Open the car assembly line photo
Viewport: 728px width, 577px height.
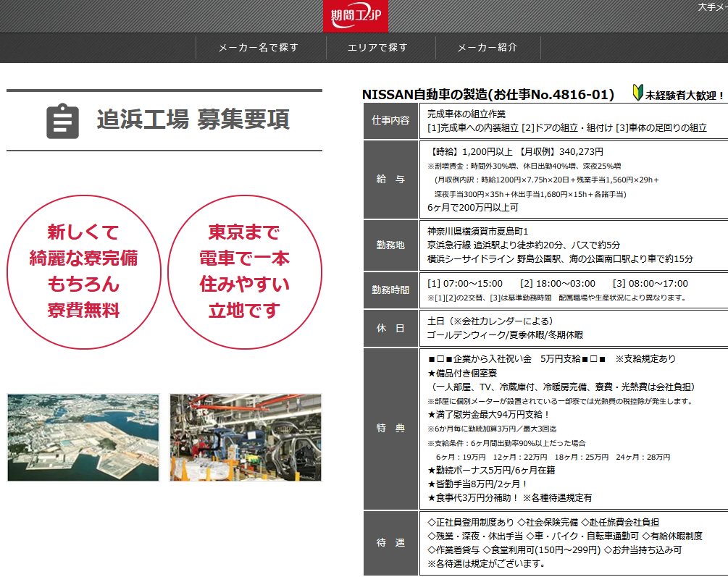[x=246, y=437]
